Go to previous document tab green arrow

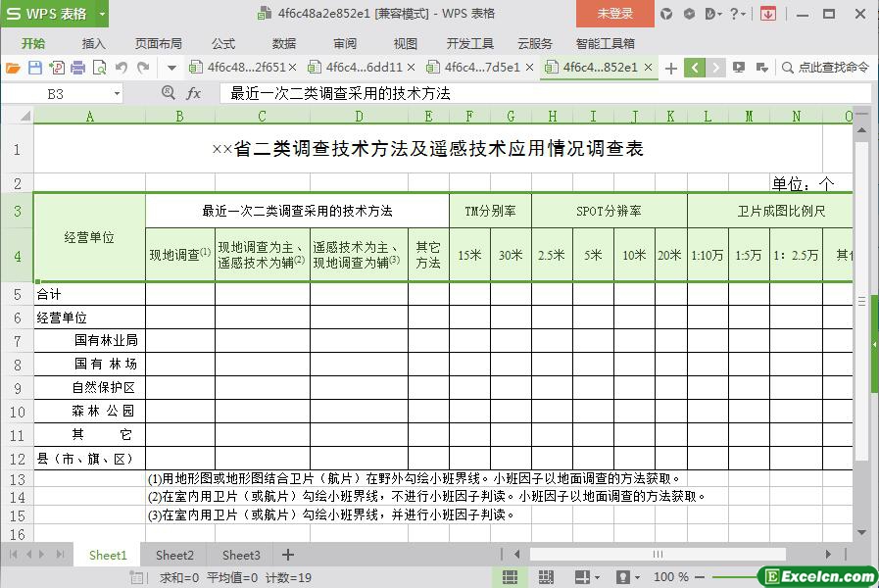pos(695,68)
